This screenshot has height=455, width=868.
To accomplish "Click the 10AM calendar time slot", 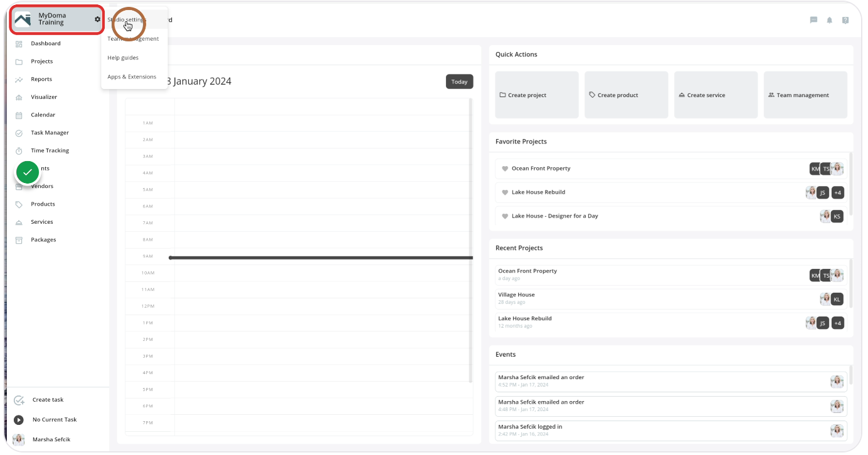I will click(324, 273).
